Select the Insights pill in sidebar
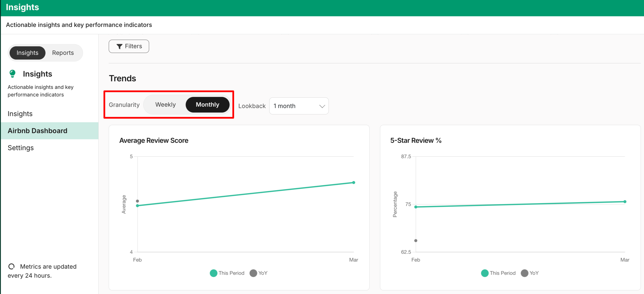The height and width of the screenshot is (294, 644). pyautogui.click(x=27, y=53)
